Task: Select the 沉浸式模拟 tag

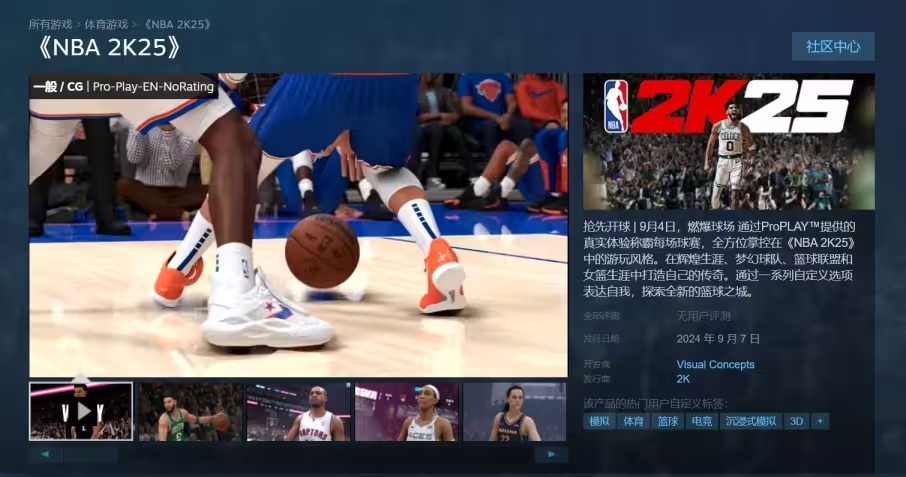Action: point(751,422)
